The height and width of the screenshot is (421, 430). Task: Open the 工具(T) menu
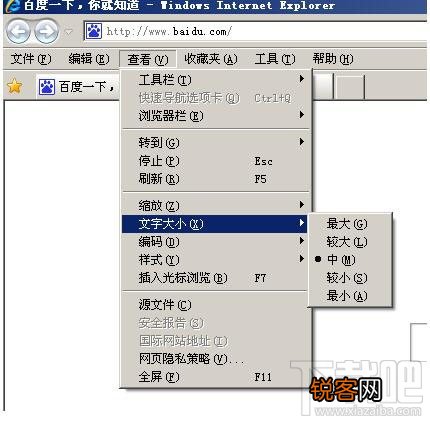click(x=275, y=59)
